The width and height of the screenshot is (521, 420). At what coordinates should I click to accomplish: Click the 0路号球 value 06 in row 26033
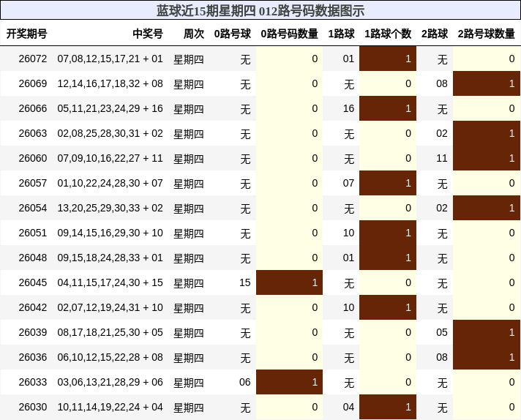coord(245,382)
